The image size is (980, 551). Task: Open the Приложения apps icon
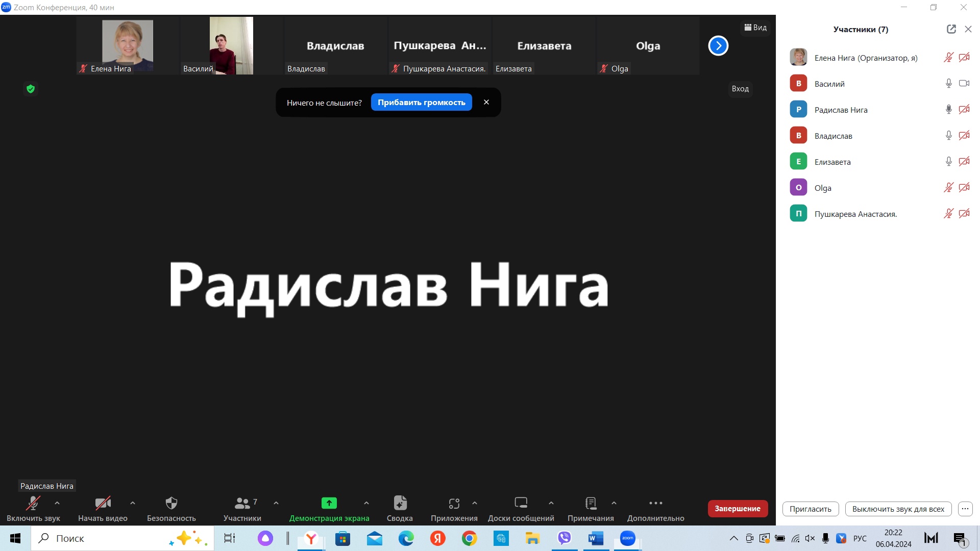[x=454, y=504]
